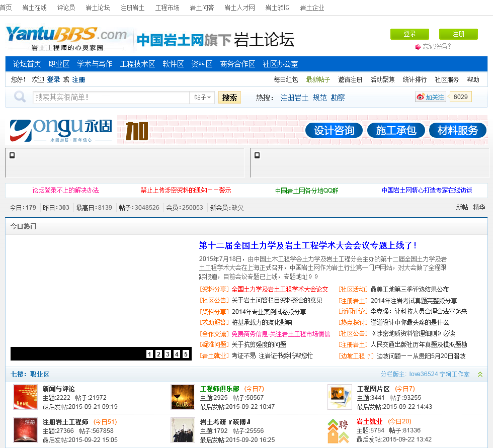Screen dimensions: 493x448
Task: Open the 帖子 search type dropdown
Action: (202, 98)
